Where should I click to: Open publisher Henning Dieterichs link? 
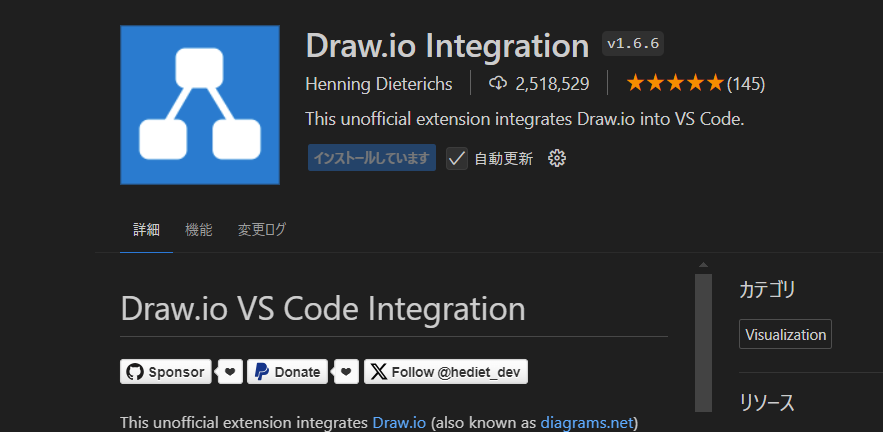coord(378,84)
